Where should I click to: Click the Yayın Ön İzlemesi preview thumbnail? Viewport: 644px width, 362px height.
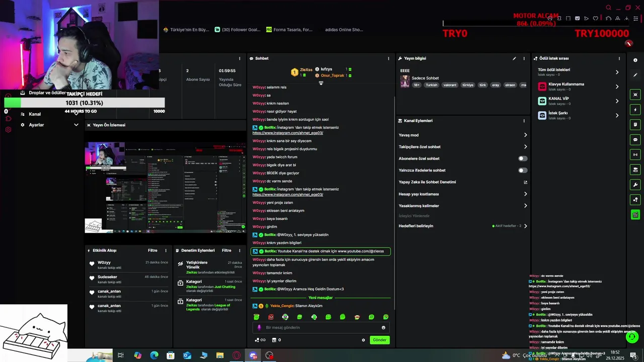point(165,188)
